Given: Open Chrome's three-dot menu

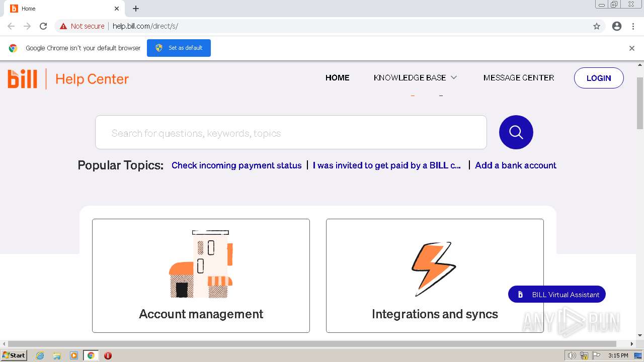Looking at the screenshot, I should point(633,26).
